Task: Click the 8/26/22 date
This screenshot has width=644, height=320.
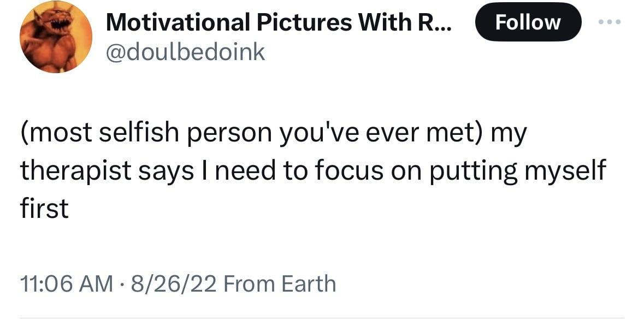Action: (x=173, y=284)
